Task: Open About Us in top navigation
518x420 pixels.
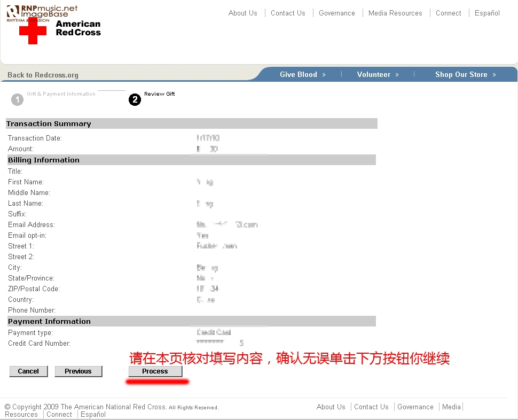Action: [242, 13]
